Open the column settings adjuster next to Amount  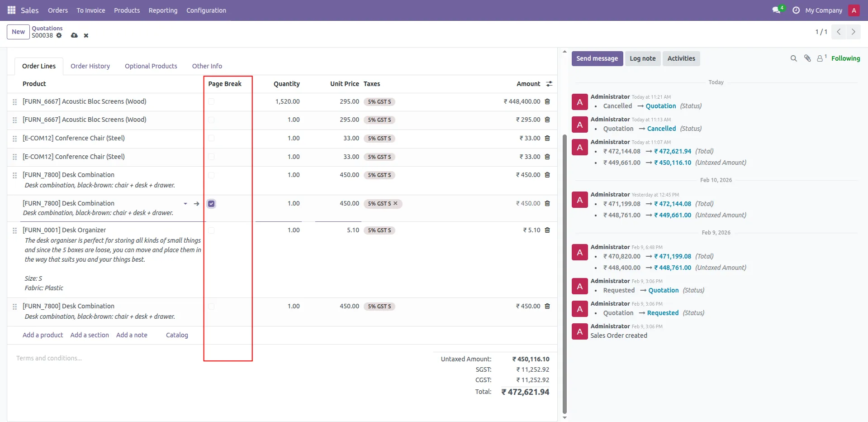549,84
